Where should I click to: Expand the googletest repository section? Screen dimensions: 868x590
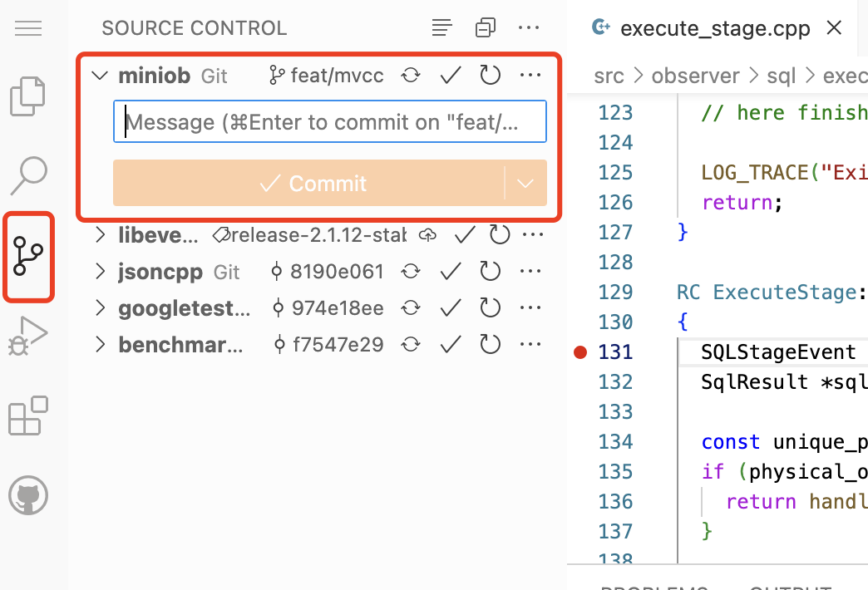(100, 307)
